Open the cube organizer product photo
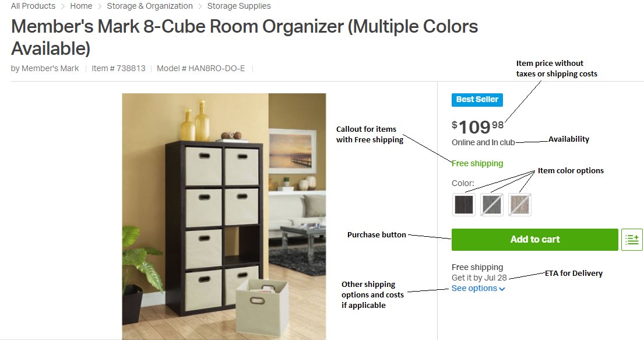The image size is (644, 340). tap(224, 216)
